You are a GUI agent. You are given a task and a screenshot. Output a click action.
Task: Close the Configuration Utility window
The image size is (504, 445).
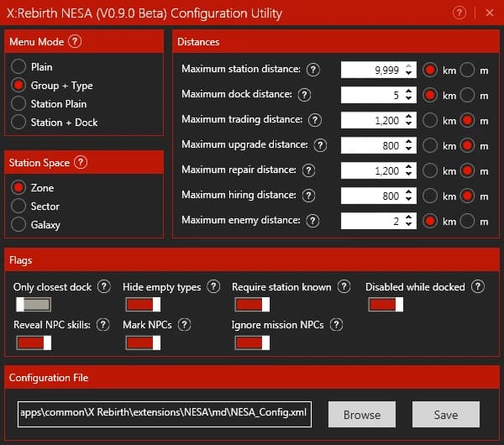click(490, 13)
